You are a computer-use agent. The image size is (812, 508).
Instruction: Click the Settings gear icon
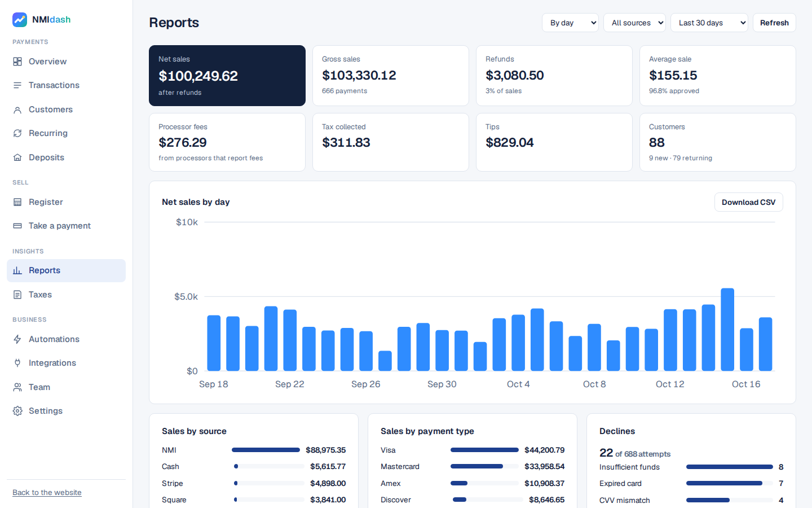coord(17,411)
